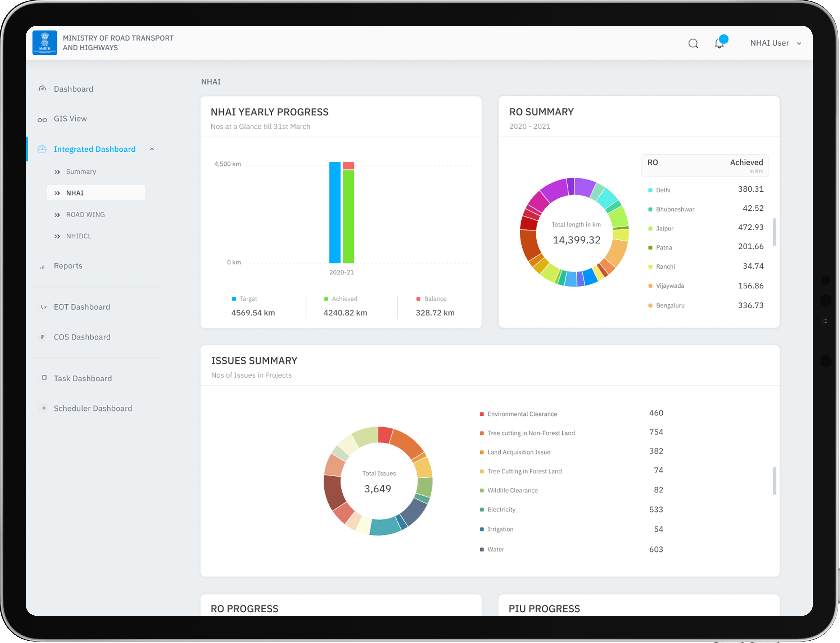Click the Environmental Clearance issue row
The image size is (840, 643).
571,413
